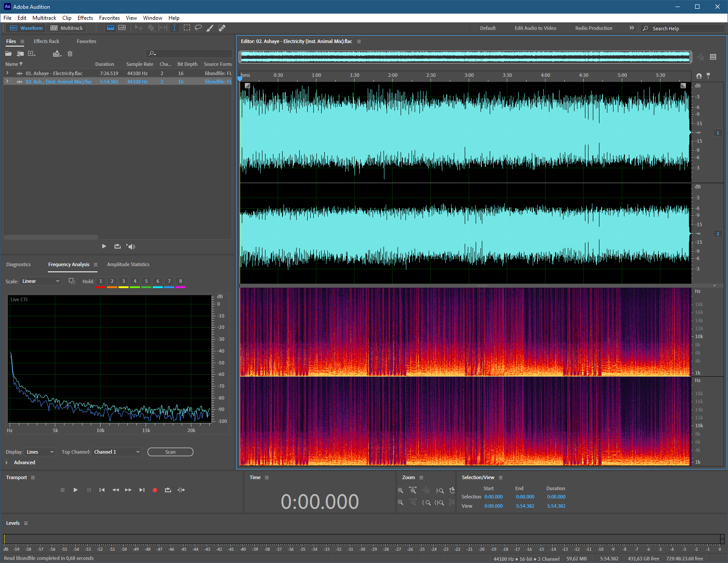Click the Import File icon

click(x=20, y=54)
